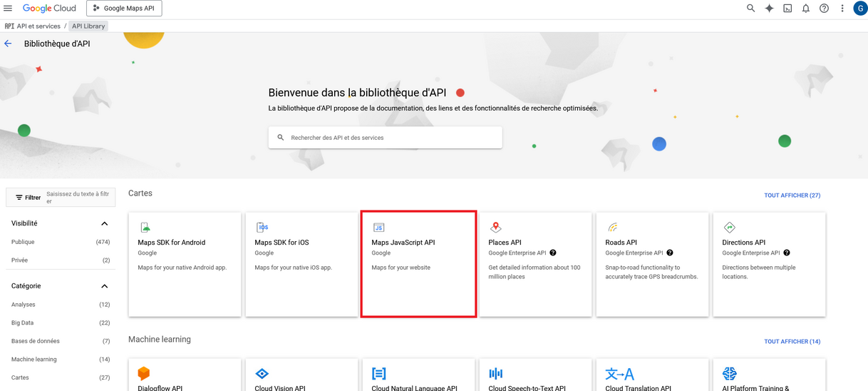Click the Google Cloud logo
Image resolution: width=868 pixels, height=391 pixels.
(49, 9)
